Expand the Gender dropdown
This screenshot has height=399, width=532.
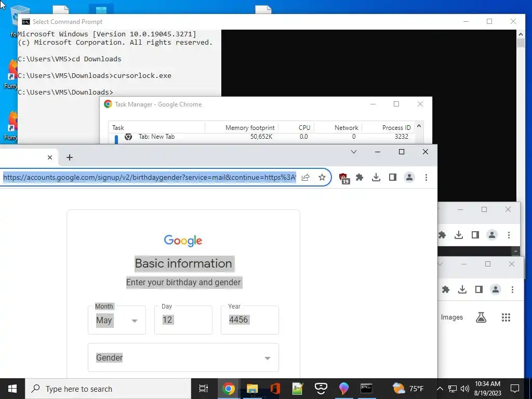click(x=183, y=357)
